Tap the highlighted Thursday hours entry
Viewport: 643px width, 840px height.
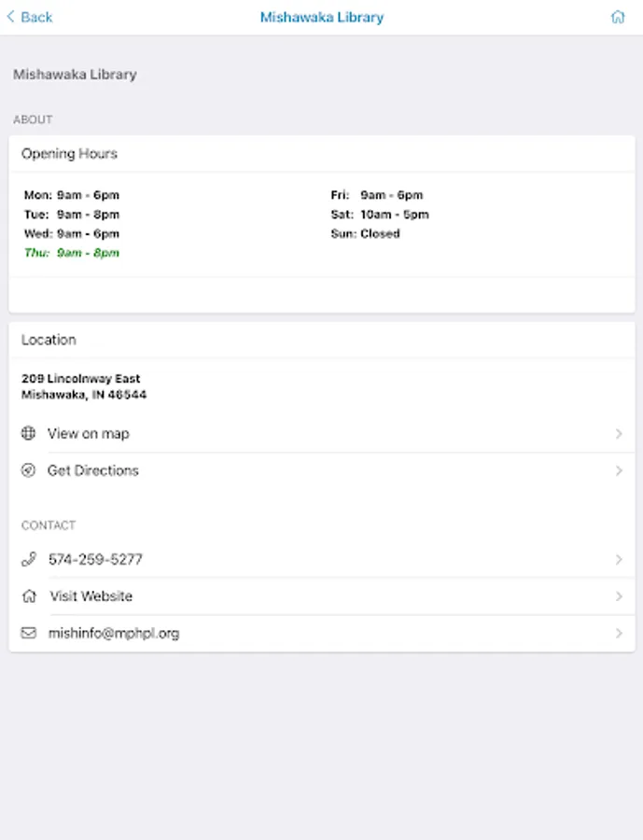(x=72, y=253)
